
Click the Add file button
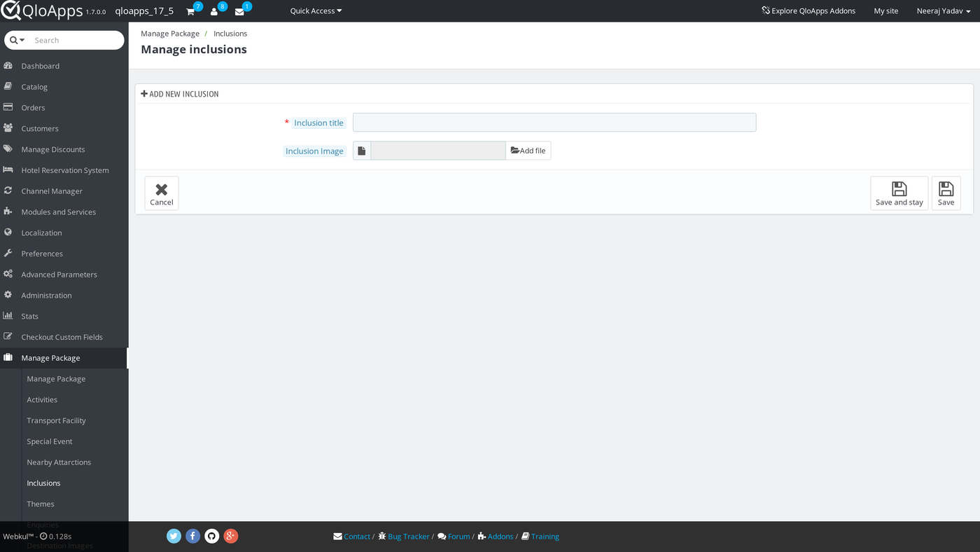pyautogui.click(x=528, y=151)
